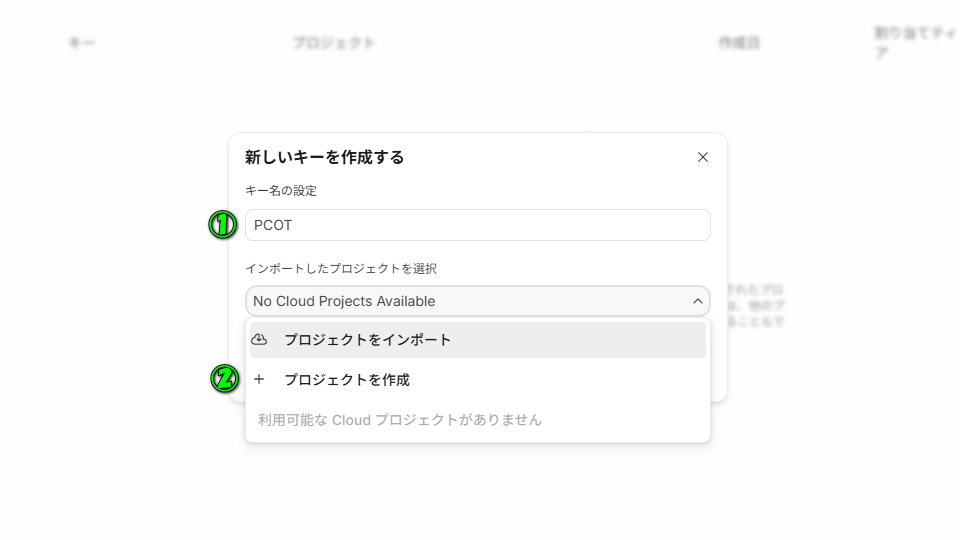The image size is (960, 540).
Task: Click the 割り当てティア column header
Action: [914, 42]
